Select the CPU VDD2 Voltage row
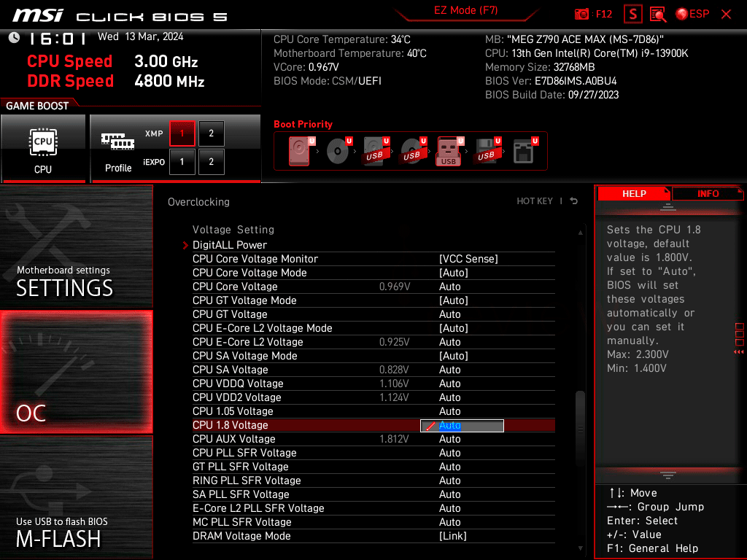 [x=373, y=397]
